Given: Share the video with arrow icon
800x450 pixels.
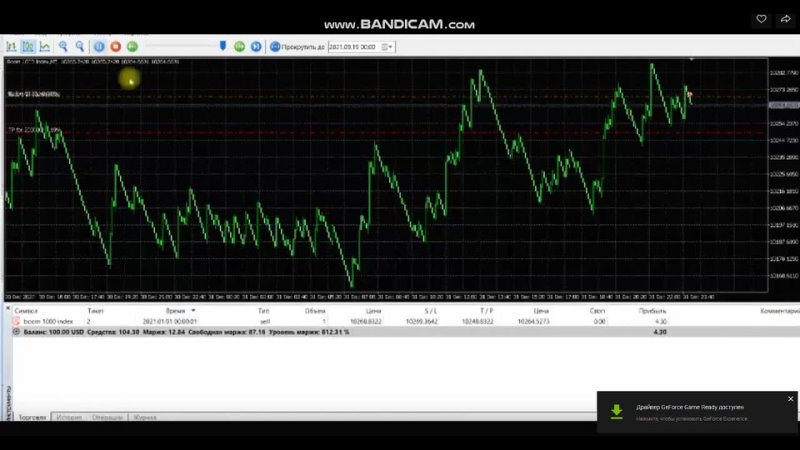Looking at the screenshot, I should click(x=785, y=19).
